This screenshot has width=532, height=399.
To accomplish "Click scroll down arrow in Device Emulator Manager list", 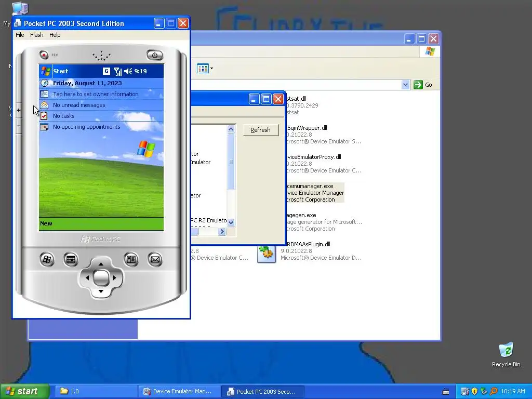I will pos(231,222).
